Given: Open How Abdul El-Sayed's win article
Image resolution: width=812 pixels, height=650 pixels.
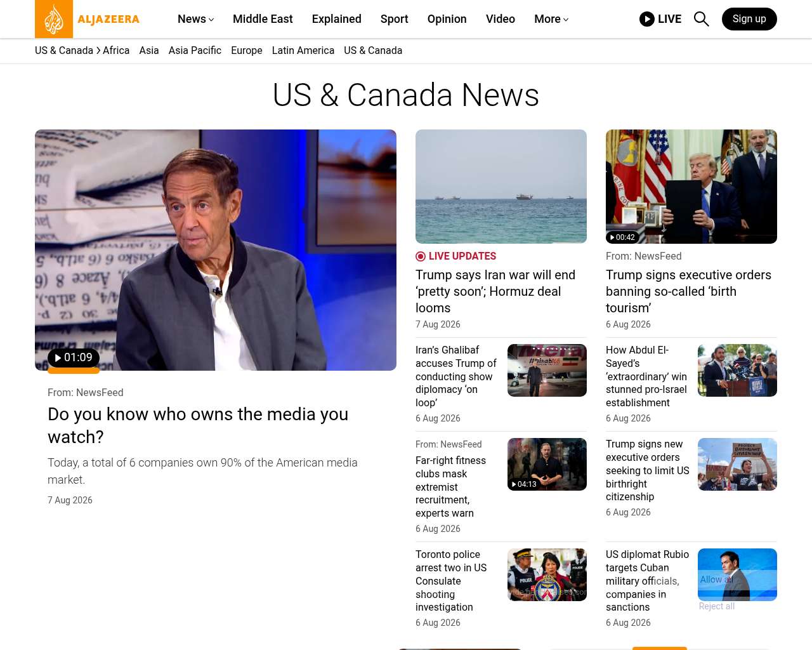Looking at the screenshot, I should (646, 376).
